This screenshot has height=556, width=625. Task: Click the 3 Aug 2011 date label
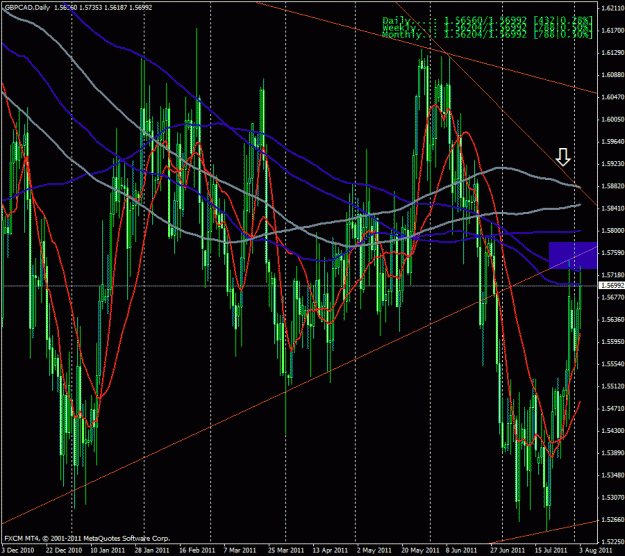point(594,550)
